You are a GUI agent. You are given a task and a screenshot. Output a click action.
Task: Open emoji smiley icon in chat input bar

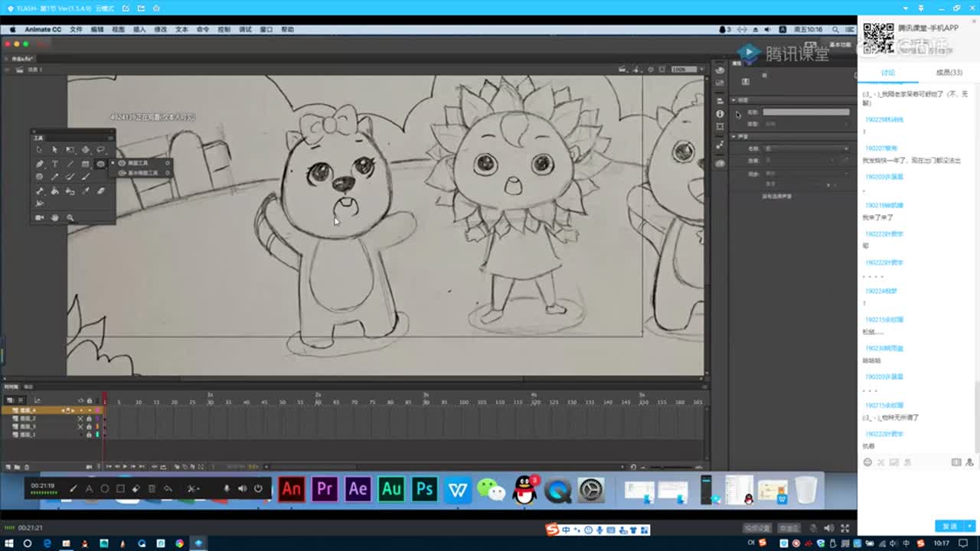(x=867, y=462)
